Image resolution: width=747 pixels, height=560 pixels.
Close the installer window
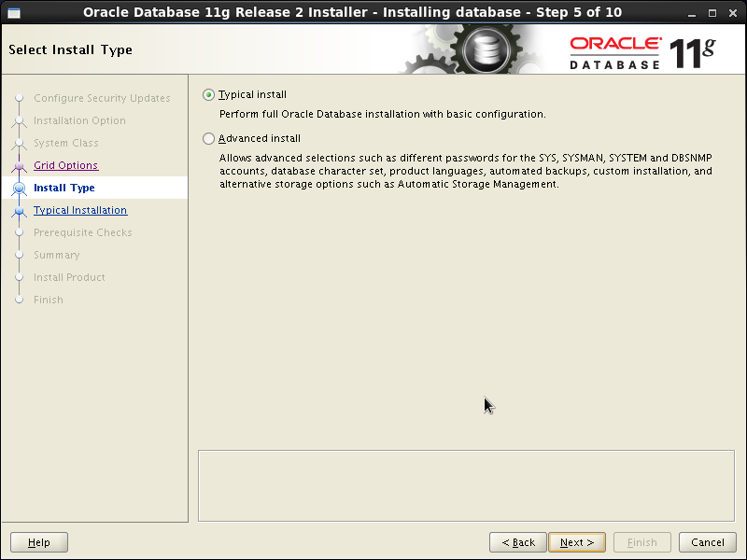[x=733, y=13]
